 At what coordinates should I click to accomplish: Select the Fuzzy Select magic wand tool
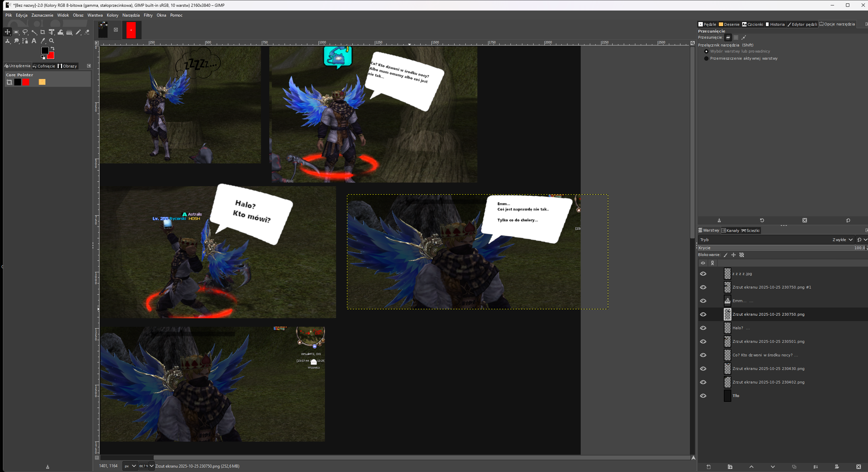click(34, 32)
